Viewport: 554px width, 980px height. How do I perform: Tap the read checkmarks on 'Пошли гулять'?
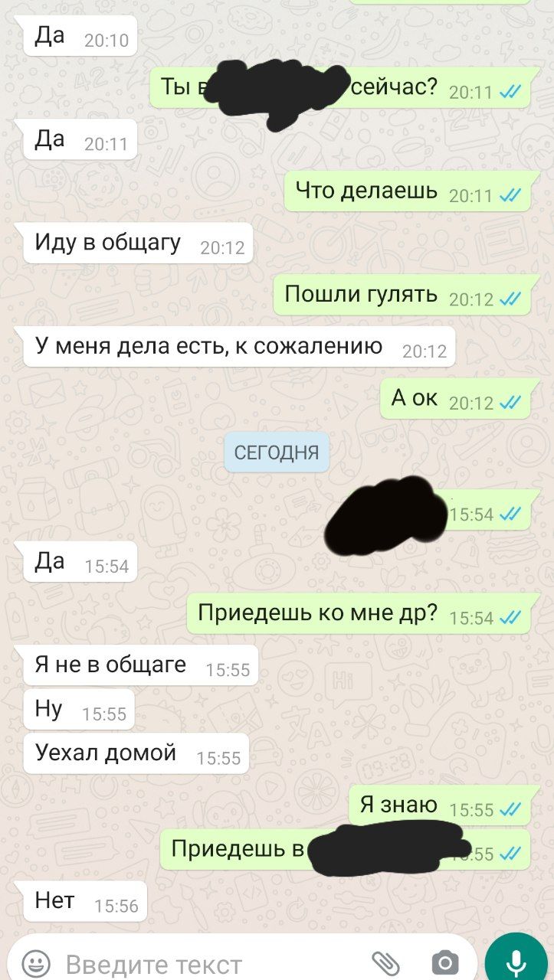(x=510, y=299)
